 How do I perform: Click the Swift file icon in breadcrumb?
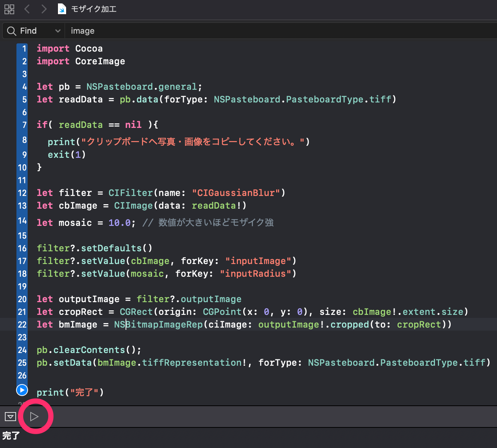click(62, 9)
